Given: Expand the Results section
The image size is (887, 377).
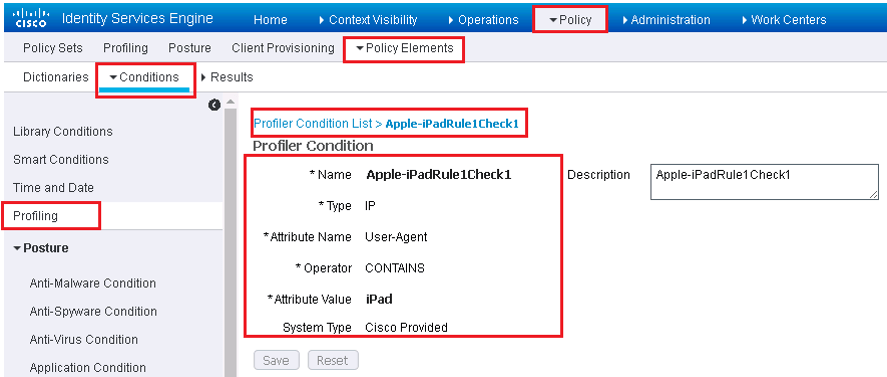Looking at the screenshot, I should (x=227, y=77).
